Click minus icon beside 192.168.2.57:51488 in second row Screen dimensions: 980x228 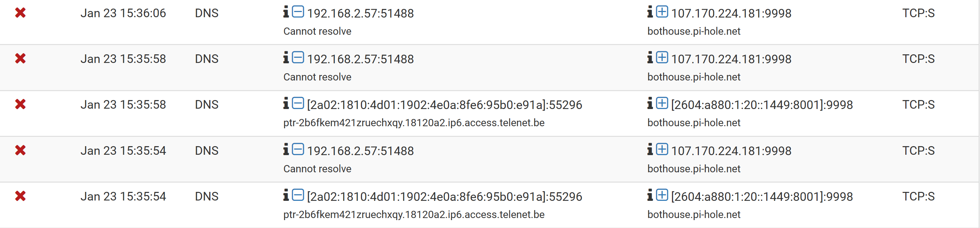tap(298, 57)
